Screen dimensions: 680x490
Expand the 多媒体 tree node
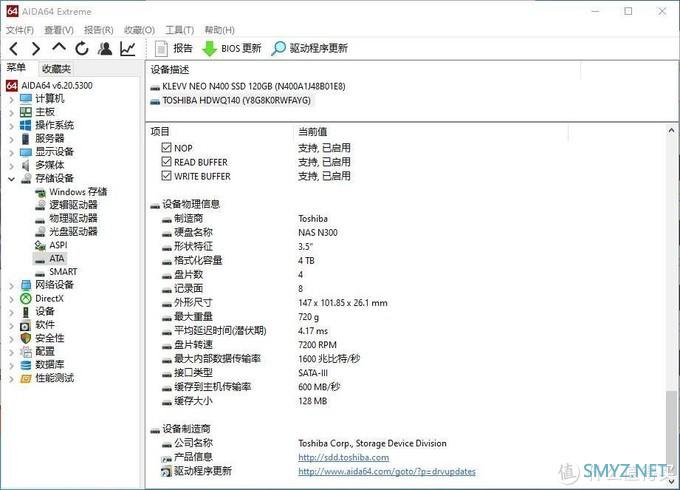(x=12, y=166)
